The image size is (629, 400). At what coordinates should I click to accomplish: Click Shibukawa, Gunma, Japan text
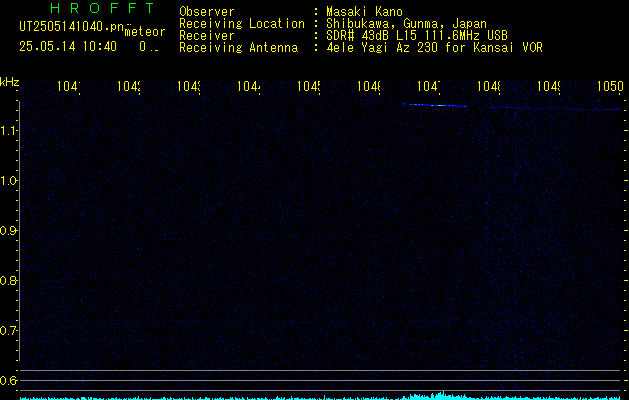[x=406, y=24]
